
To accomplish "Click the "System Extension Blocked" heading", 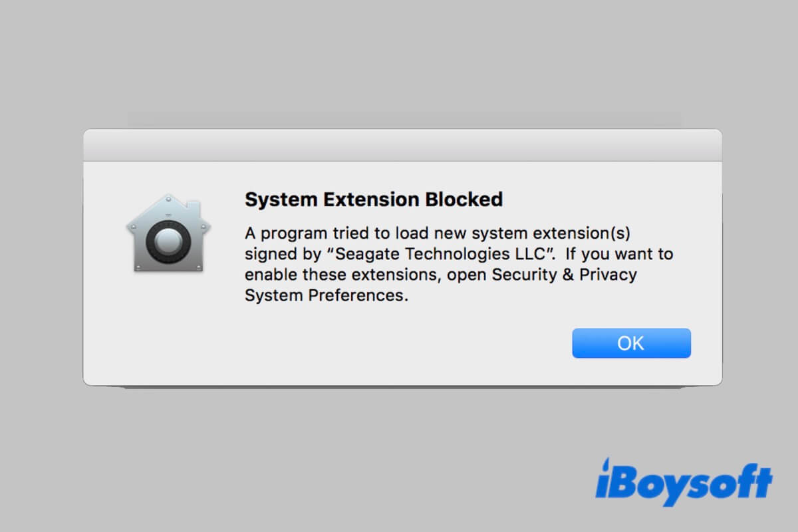I will [374, 199].
